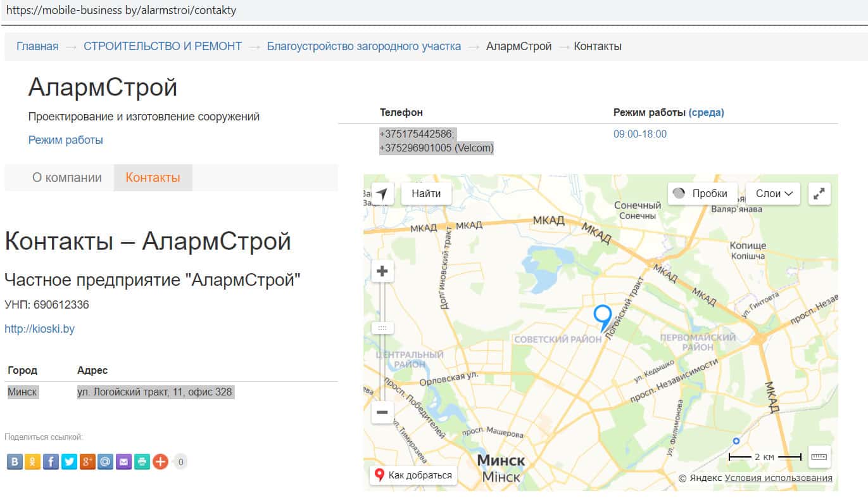Zoom out the map with minus button

[x=382, y=413]
